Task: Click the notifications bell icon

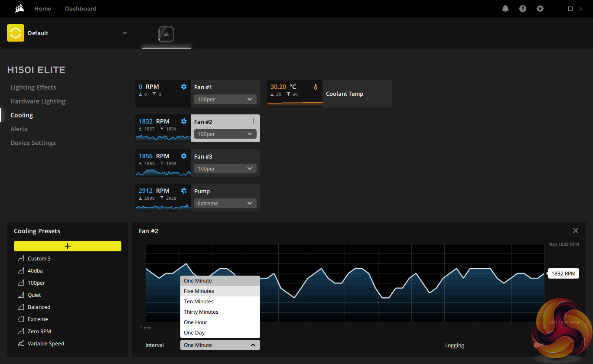Action: pos(505,9)
